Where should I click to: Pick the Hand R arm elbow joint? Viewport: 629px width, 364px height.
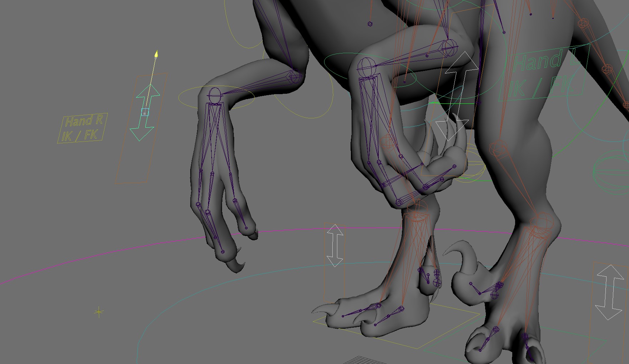295,77
